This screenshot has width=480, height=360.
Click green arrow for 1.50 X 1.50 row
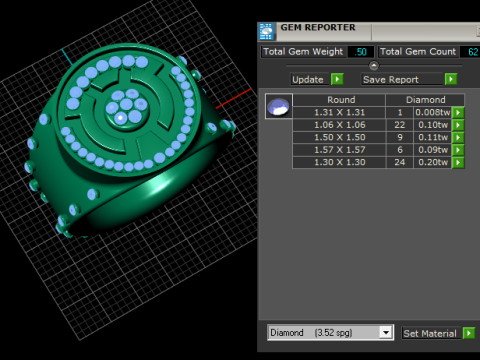coord(458,137)
